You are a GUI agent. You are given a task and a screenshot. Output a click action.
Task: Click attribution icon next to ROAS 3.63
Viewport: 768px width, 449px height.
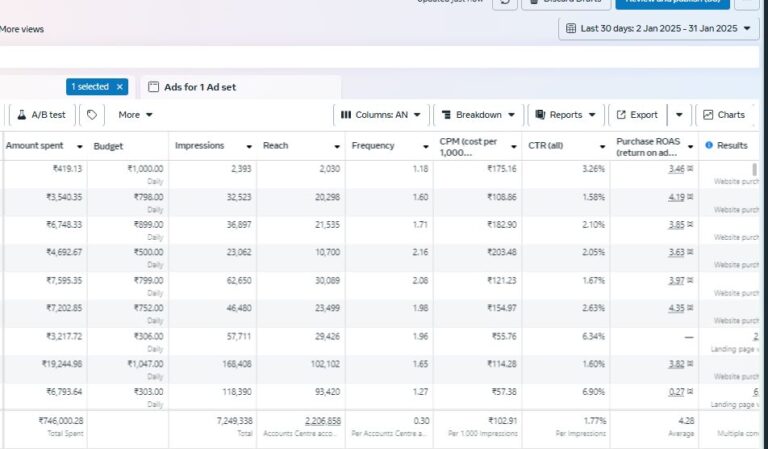click(x=690, y=252)
